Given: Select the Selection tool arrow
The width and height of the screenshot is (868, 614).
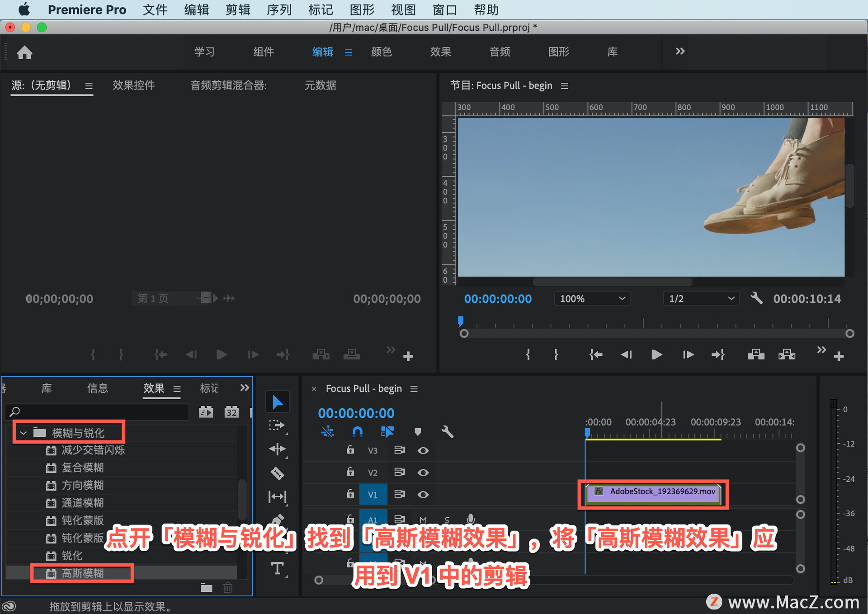Looking at the screenshot, I should 277,402.
